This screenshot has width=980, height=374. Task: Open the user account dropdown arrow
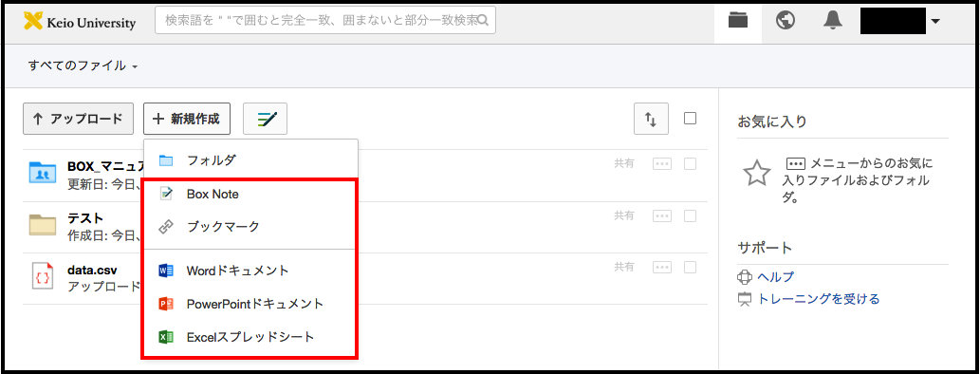(935, 21)
